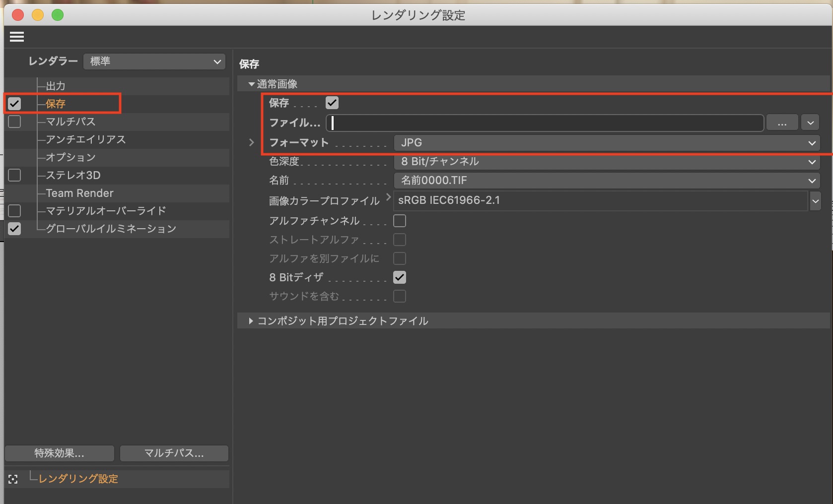Image resolution: width=833 pixels, height=504 pixels.
Task: Click the render settings target icon at bottom left
Action: click(x=13, y=479)
